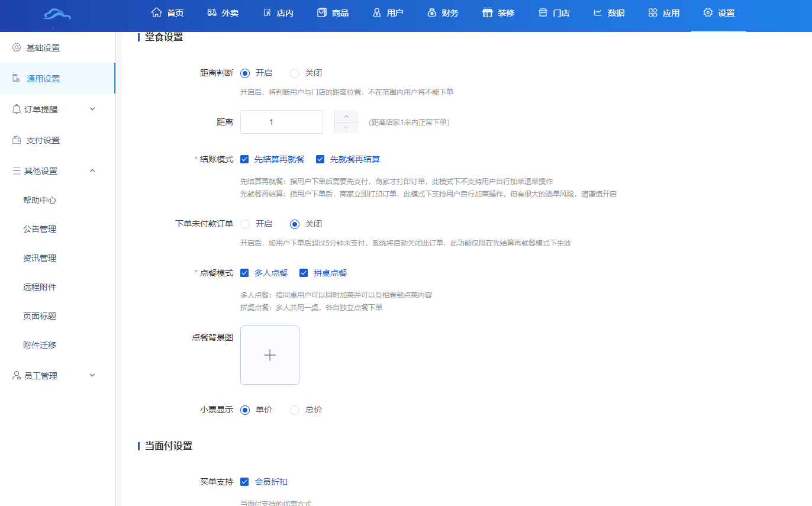Image resolution: width=812 pixels, height=506 pixels.
Task: Click the gear icon beside 基础设置
Action: 17,47
